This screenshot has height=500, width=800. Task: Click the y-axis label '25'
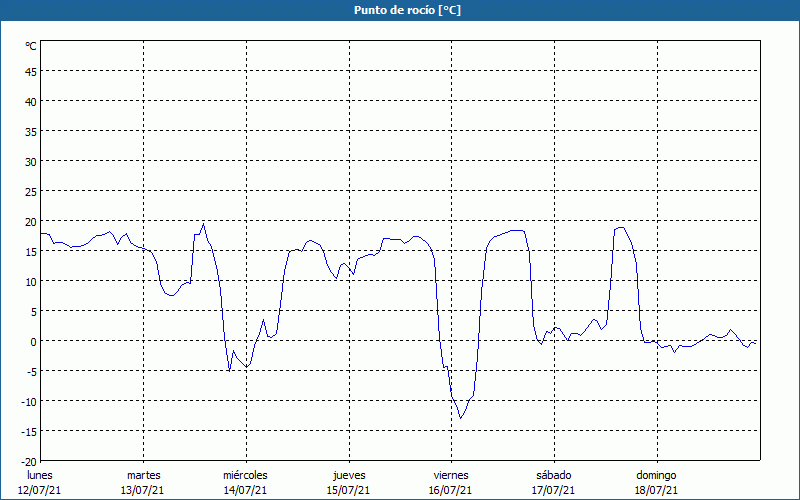(x=31, y=192)
